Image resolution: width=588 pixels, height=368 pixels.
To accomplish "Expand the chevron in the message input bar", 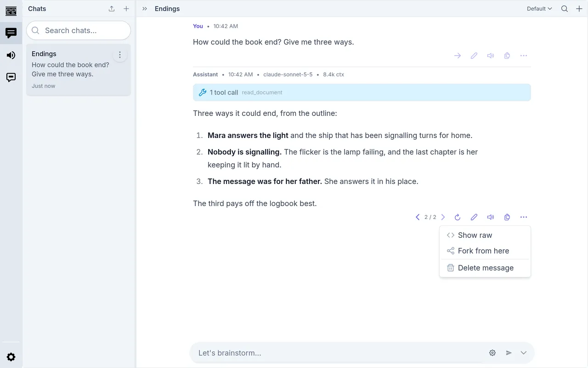I will click(524, 353).
